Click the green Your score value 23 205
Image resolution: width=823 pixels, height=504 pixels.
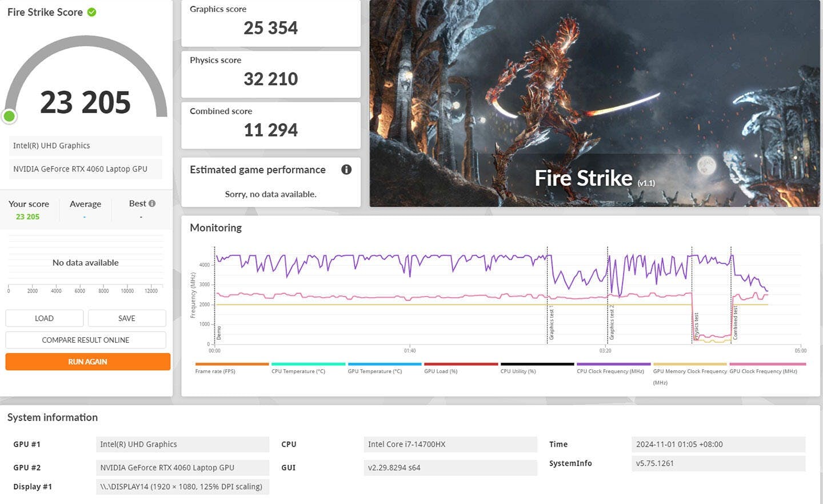tap(27, 217)
